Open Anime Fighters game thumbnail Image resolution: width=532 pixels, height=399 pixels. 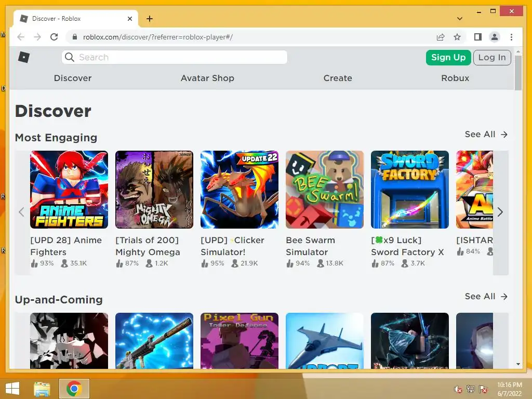[69, 190]
